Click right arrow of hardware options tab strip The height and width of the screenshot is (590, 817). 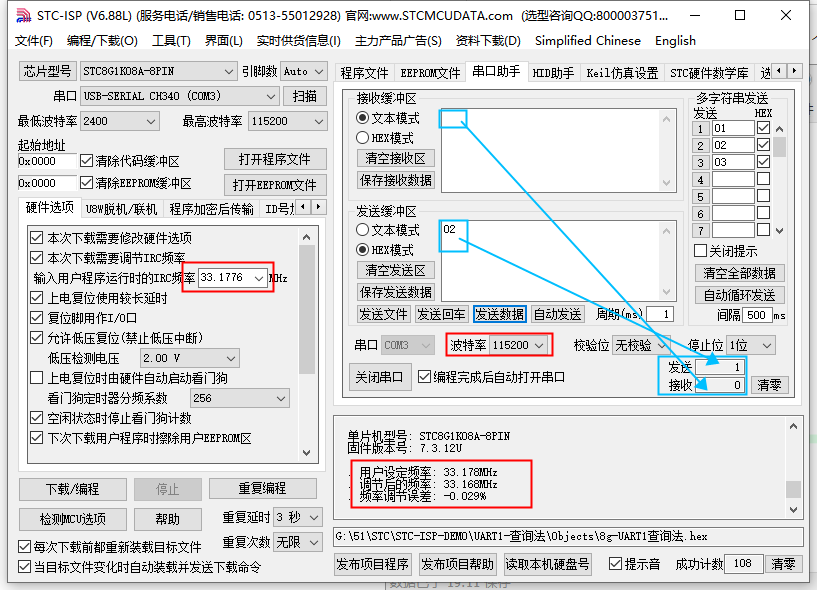click(x=319, y=207)
